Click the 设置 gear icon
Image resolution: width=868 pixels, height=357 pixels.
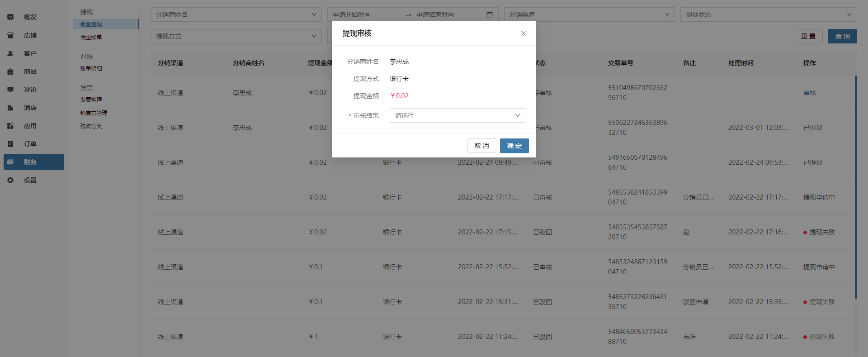pyautogui.click(x=10, y=180)
